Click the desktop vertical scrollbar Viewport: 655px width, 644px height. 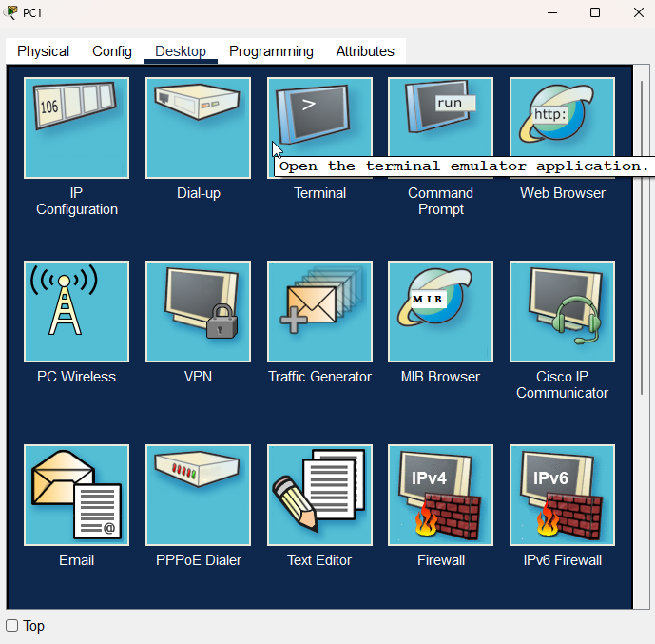641,285
